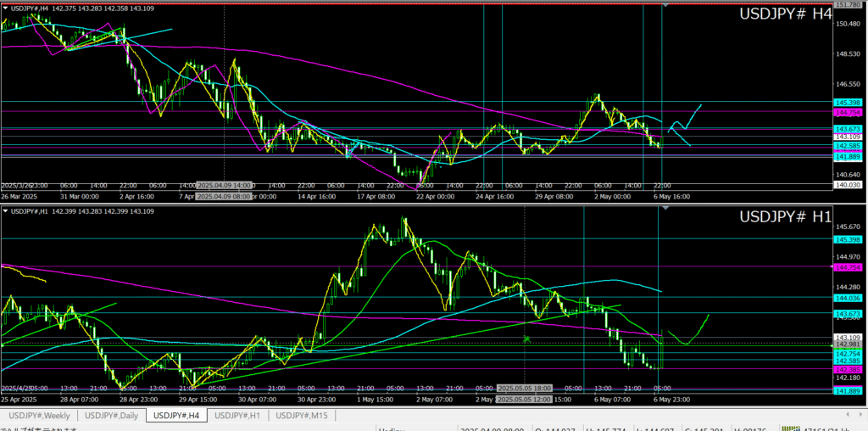Select the chart shift marker on H4 chart
Viewport: 868px width, 431px height.
tap(665, 5)
